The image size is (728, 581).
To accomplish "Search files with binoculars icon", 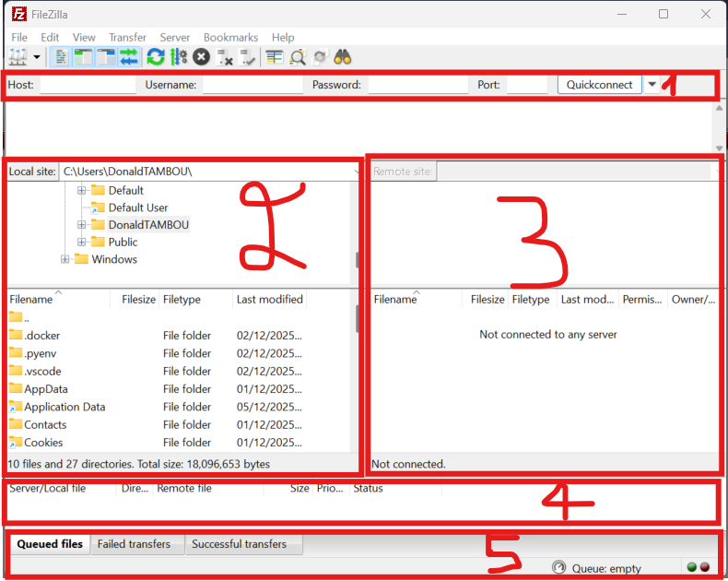I will (x=343, y=57).
